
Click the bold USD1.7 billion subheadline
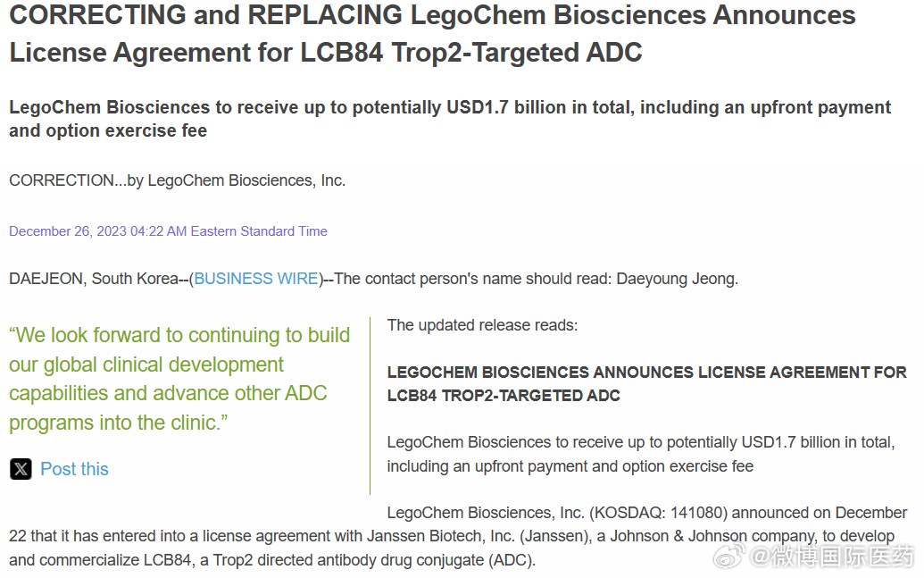(450, 119)
